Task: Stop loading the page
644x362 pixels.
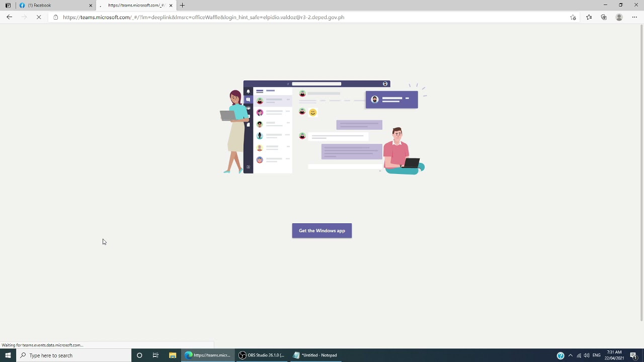Action: coord(39,17)
